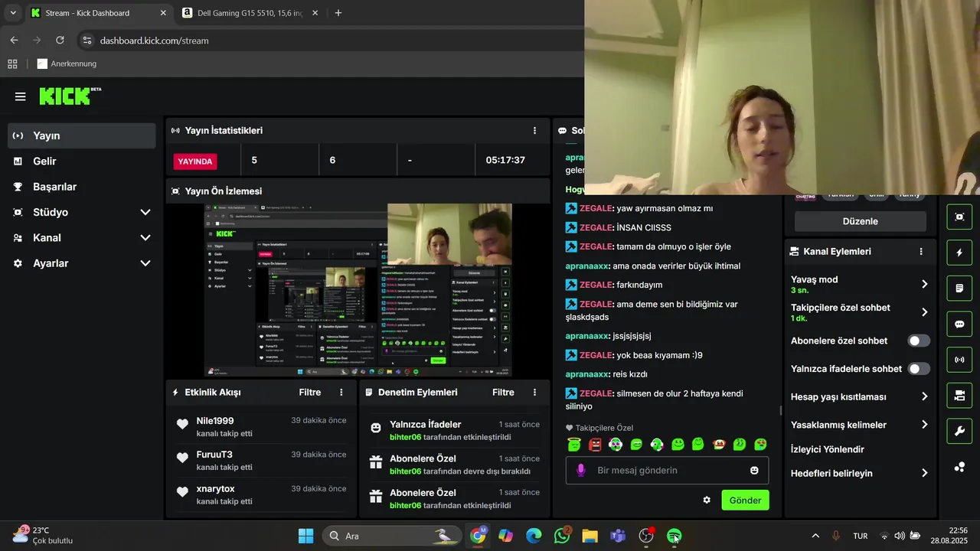
Task: Open Microsoft Teams from taskbar
Action: (618, 536)
